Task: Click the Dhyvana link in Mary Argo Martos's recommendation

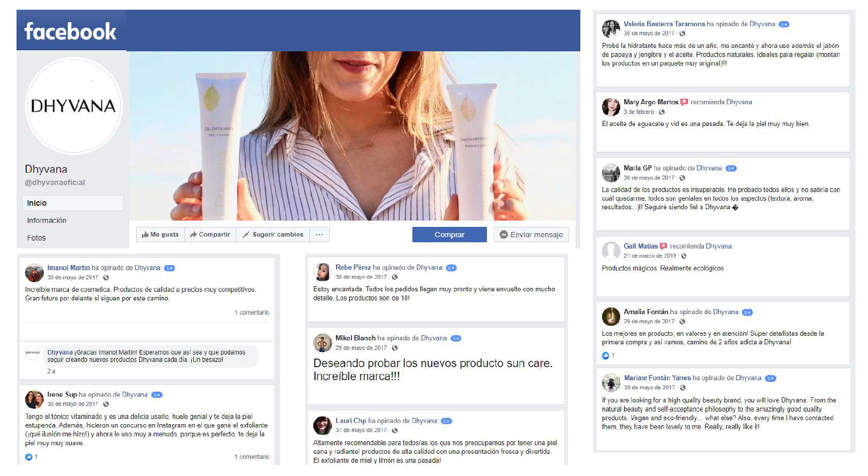Action: 739,102
